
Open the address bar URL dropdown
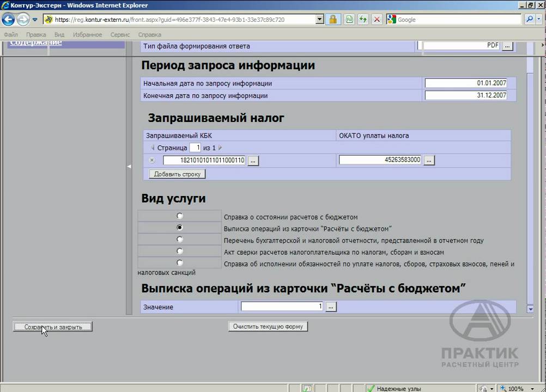[x=320, y=20]
